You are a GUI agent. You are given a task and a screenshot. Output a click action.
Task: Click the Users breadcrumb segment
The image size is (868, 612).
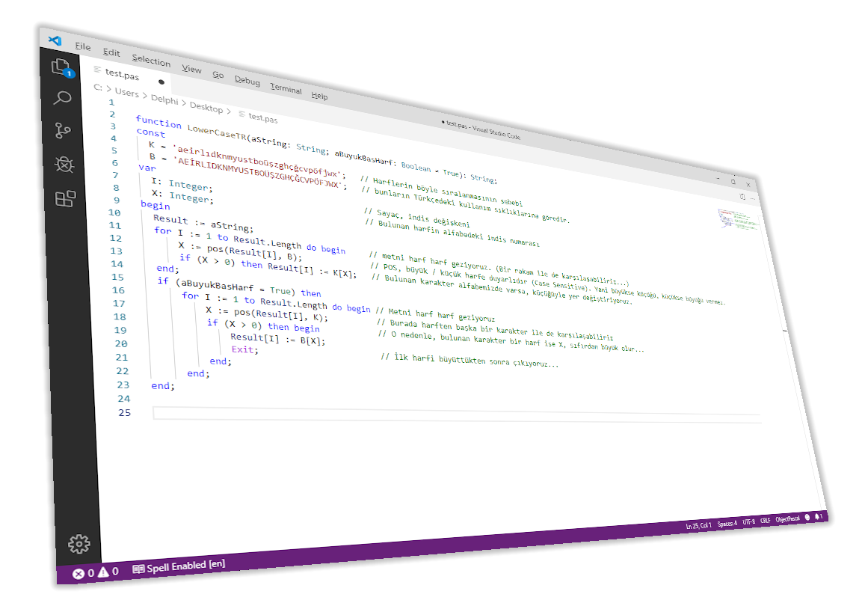click(x=127, y=93)
